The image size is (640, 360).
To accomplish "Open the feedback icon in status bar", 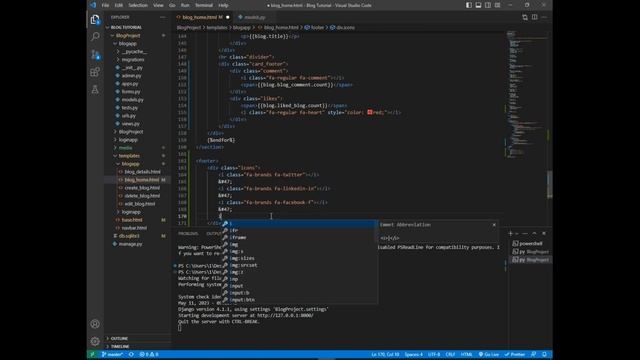I will tap(533, 354).
